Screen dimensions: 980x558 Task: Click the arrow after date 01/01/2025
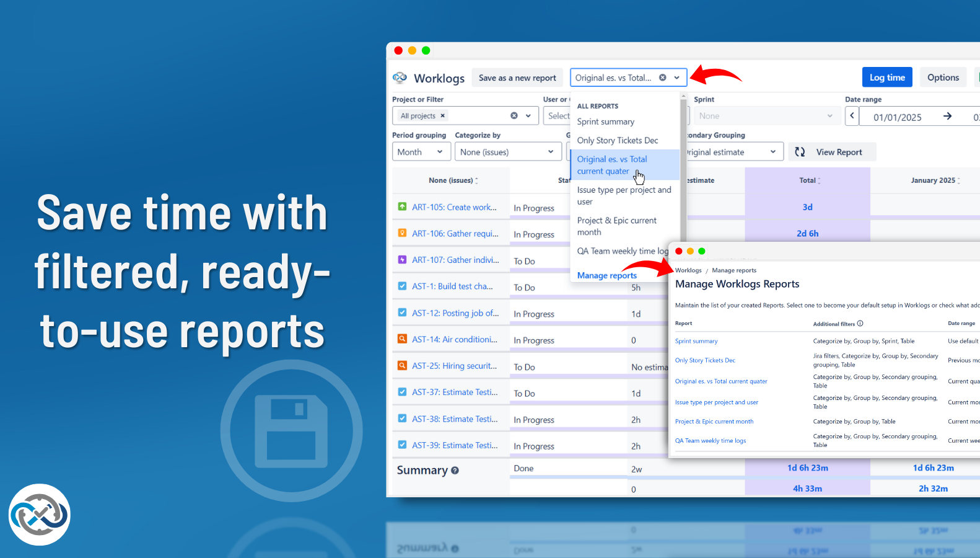[947, 117]
